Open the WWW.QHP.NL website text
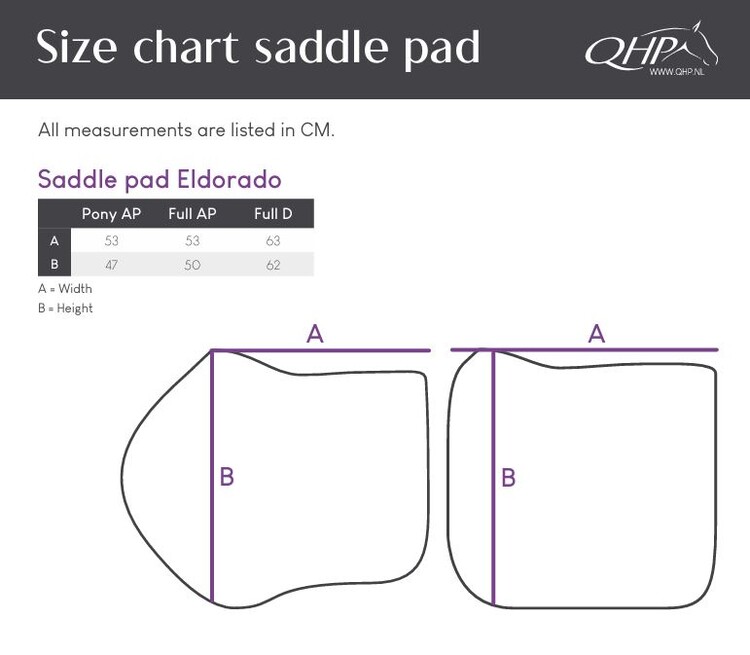The height and width of the screenshot is (655, 750). tap(676, 72)
